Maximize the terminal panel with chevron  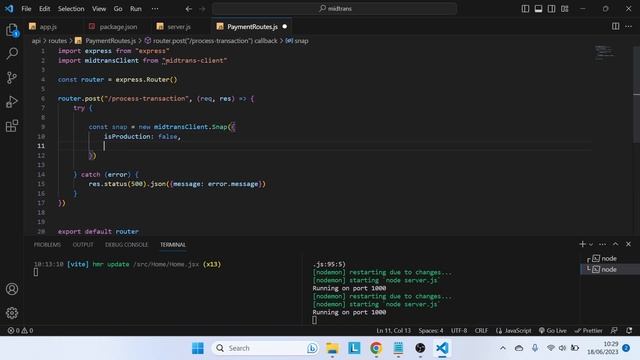[x=616, y=244]
